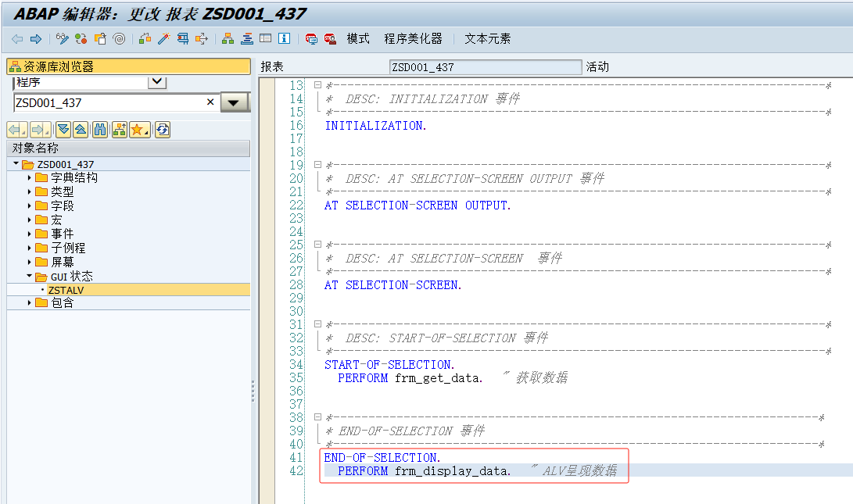This screenshot has height=504, width=853.
Task: Click the back navigation arrow
Action: [16, 38]
